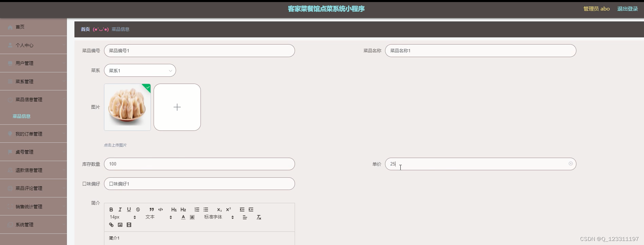Clear text formatting in editor

coord(259,217)
